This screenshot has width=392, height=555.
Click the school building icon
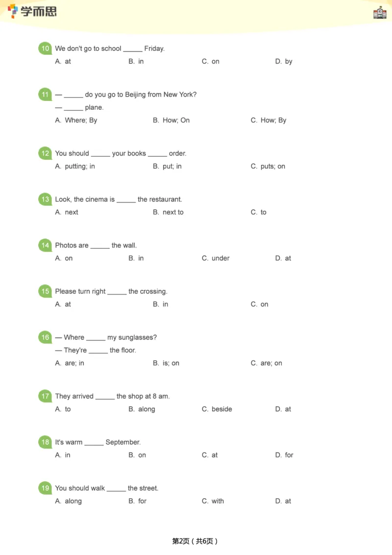380,13
